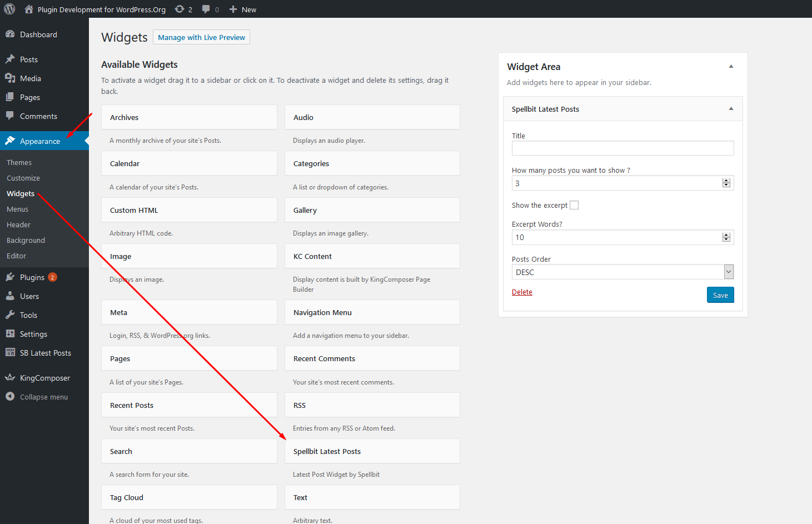Click the home icon beside the site name
812x524 pixels.
tap(29, 9)
